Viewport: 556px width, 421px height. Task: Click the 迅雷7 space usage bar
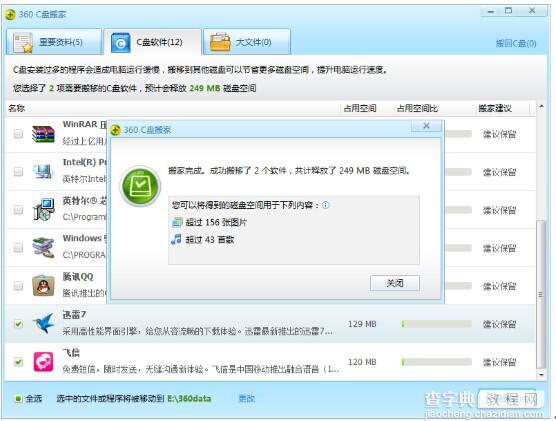coord(436,324)
